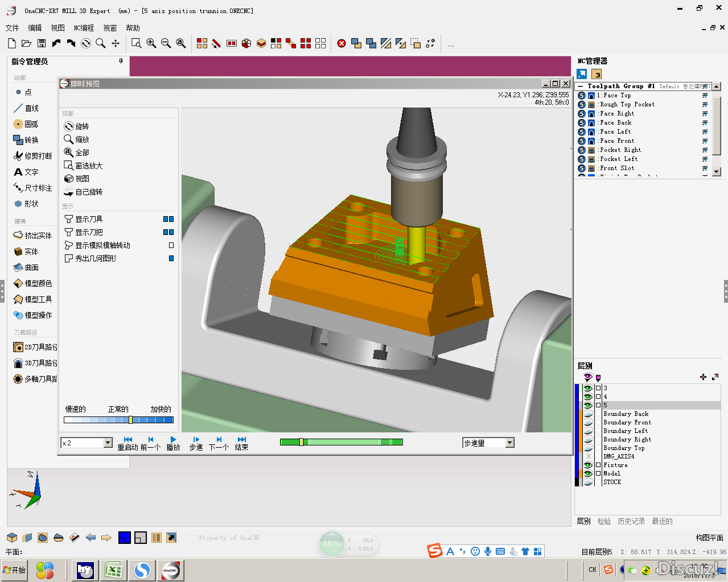This screenshot has height=582, width=728.
Task: Open the 模型颜色 model color tool
Action: click(32, 283)
